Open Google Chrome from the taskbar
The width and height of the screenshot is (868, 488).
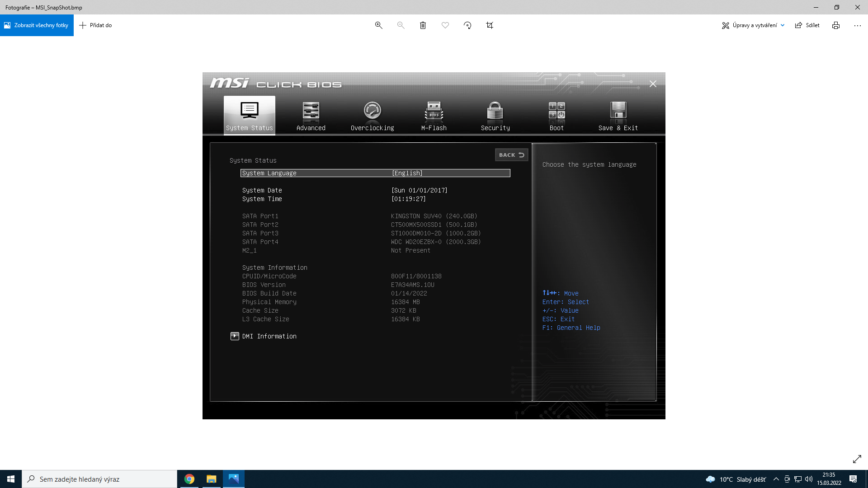[x=189, y=479]
